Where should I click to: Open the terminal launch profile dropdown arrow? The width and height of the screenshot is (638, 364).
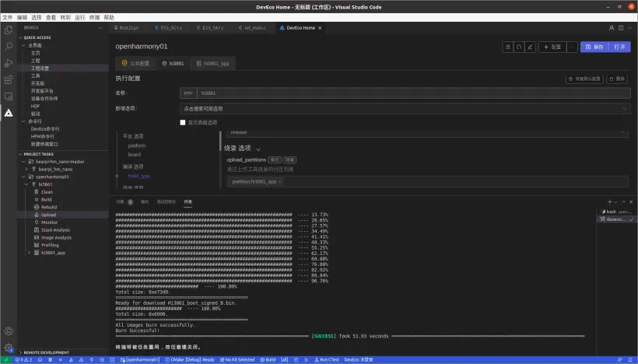tap(615, 202)
